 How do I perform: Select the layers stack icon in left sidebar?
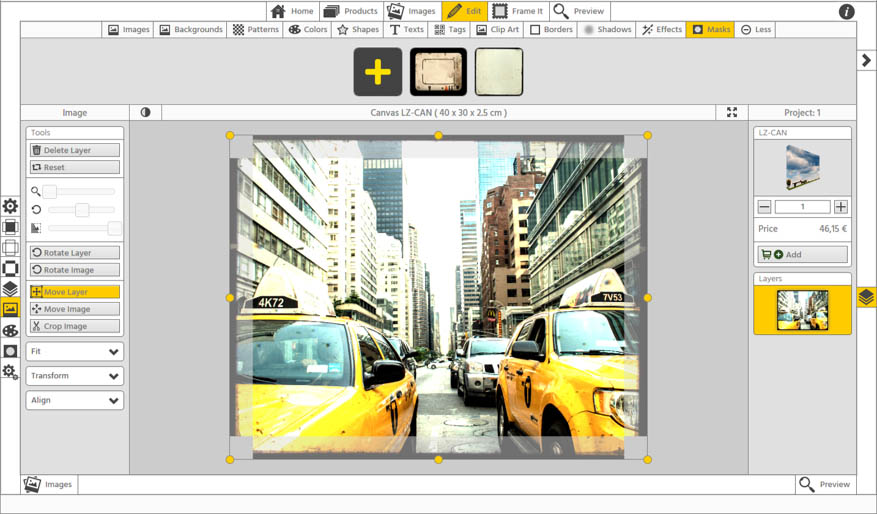[10, 289]
